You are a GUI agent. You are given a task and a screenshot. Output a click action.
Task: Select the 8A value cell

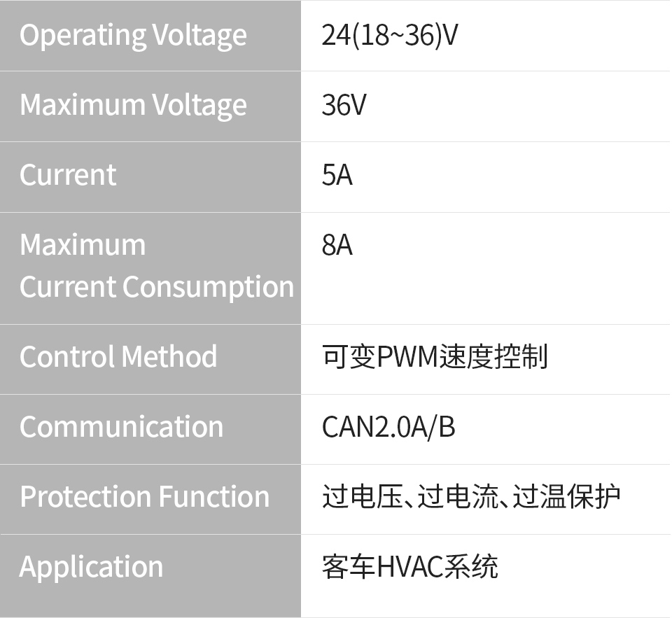pos(337,246)
